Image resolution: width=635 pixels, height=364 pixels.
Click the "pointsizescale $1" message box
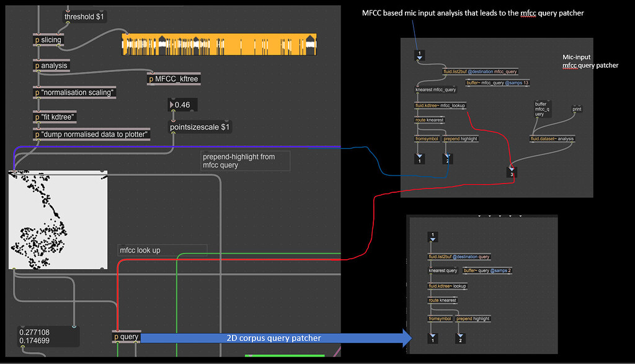click(200, 127)
